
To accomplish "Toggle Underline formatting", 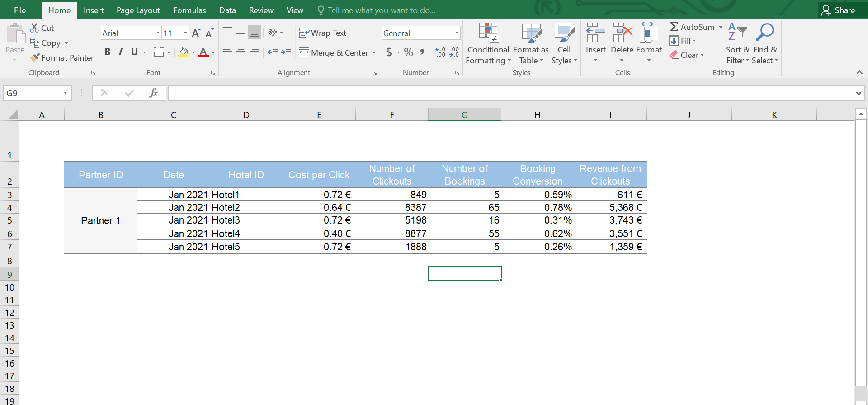I will pos(134,52).
